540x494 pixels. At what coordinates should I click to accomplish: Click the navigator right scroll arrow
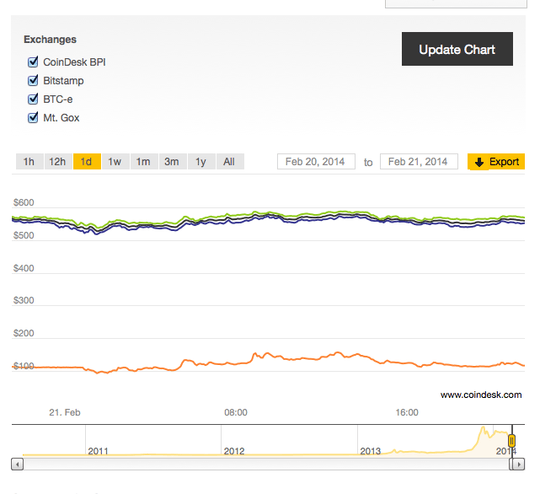519,464
